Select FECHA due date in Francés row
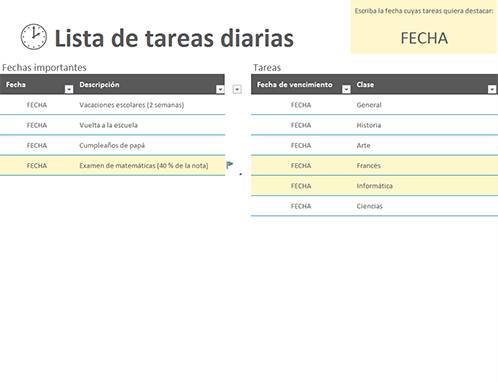This screenshot has width=498, height=382. (301, 166)
